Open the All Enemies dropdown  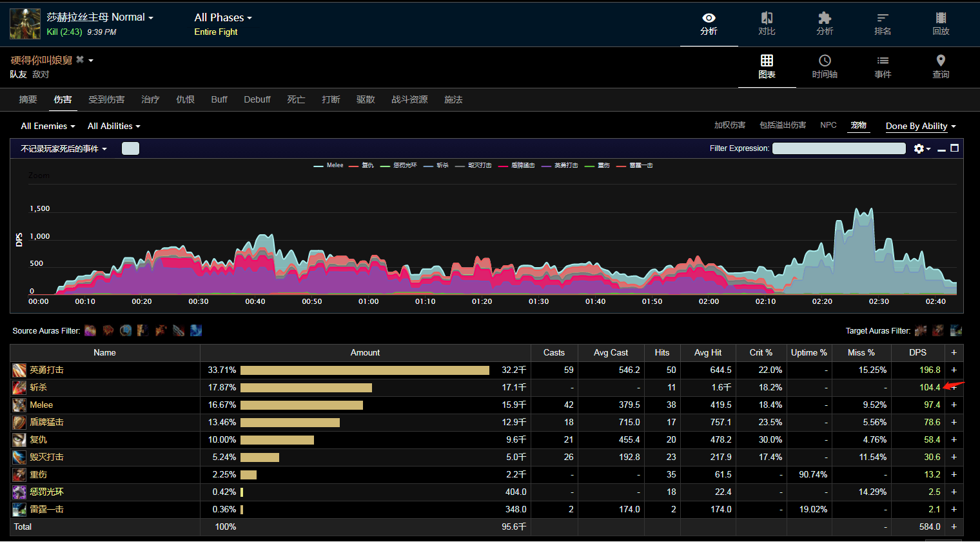point(48,126)
